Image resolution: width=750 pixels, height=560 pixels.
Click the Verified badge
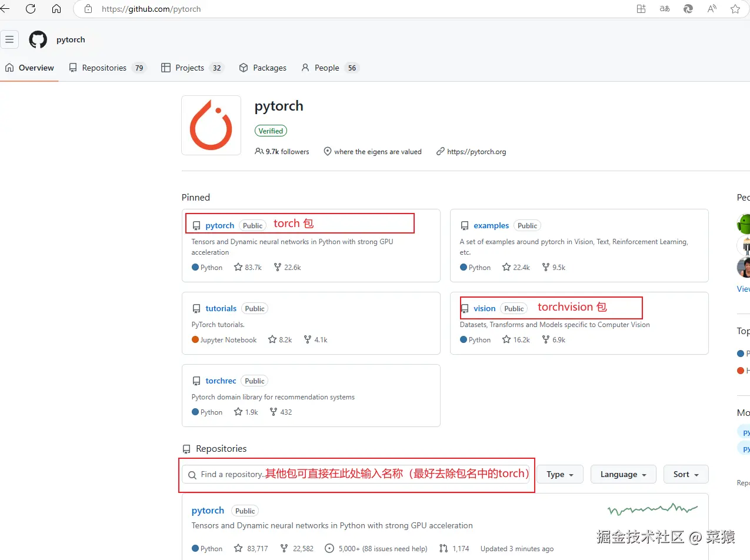click(x=271, y=131)
